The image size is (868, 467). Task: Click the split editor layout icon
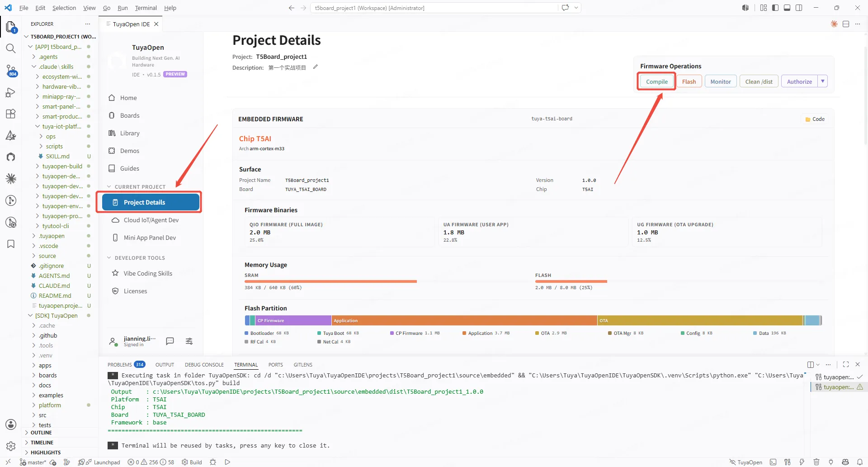pos(846,24)
